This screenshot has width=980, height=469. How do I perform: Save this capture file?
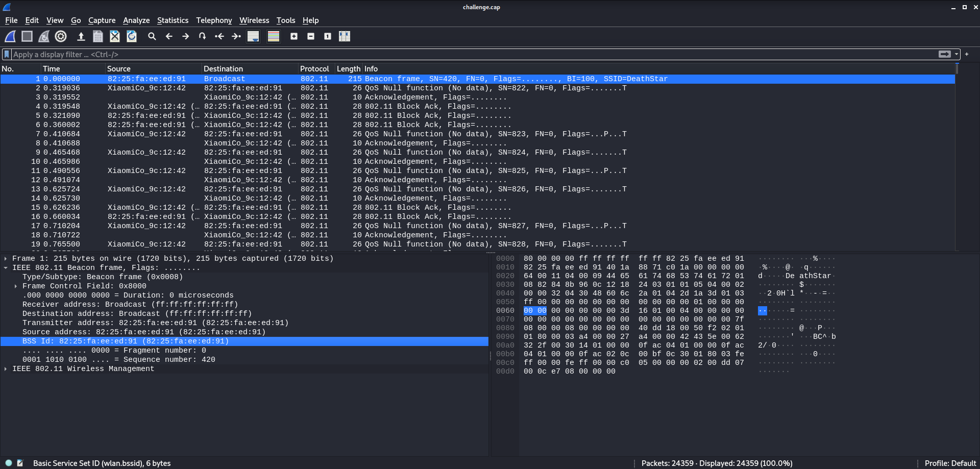[98, 36]
